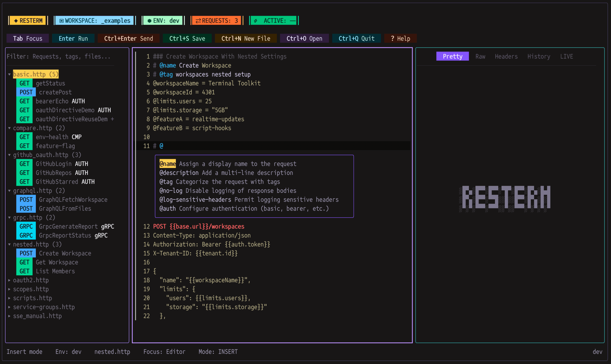Click the WORKSPACE _examples badge icon
Screen dimensions: 611x364
tap(62, 21)
